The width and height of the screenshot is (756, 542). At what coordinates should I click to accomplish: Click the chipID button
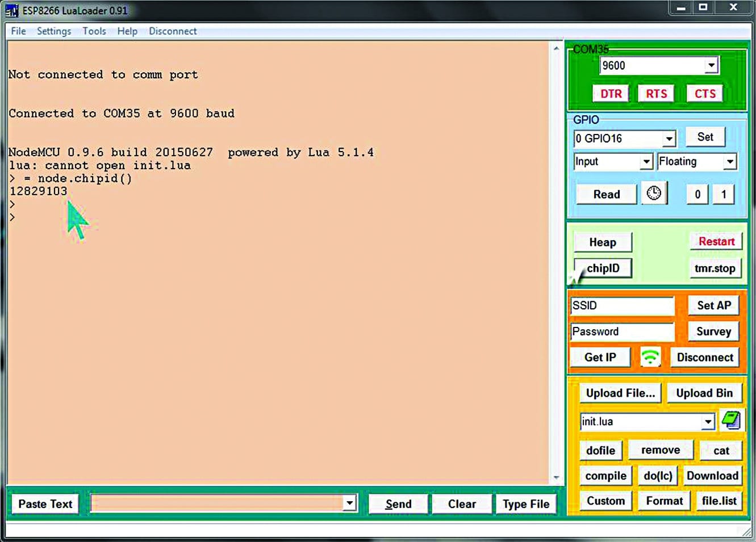pos(602,268)
